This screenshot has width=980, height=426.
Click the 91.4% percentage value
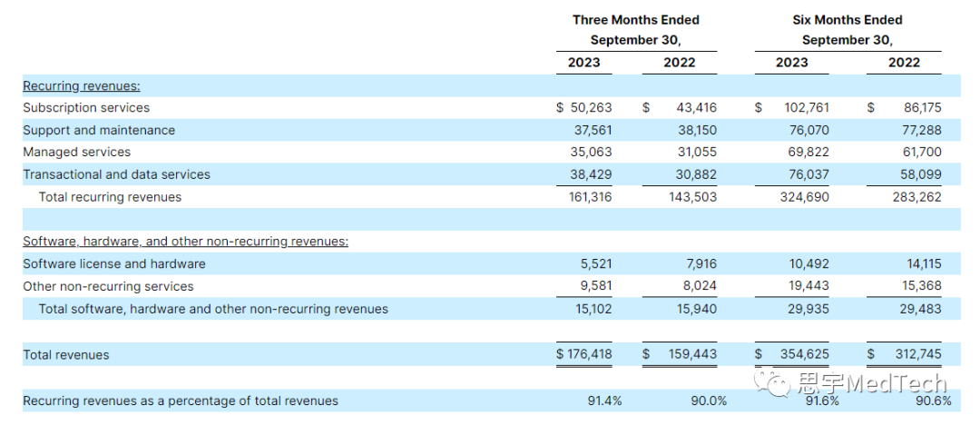pyautogui.click(x=604, y=401)
